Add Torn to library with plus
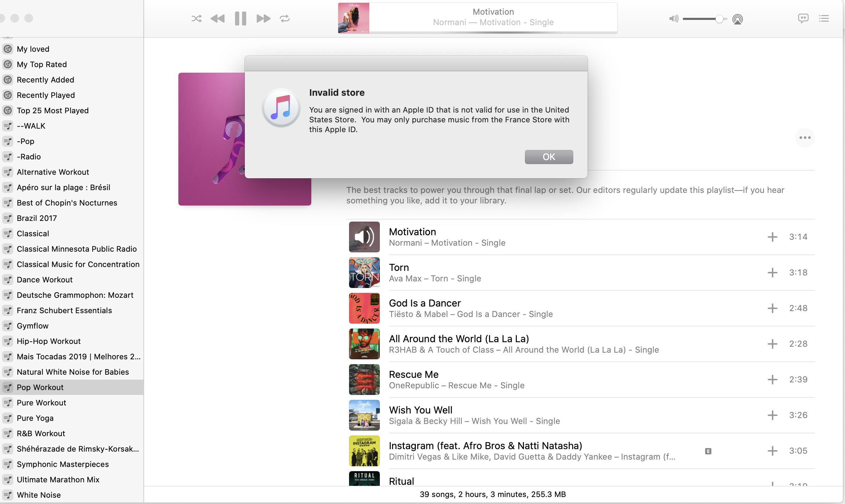The height and width of the screenshot is (504, 845). coord(772,273)
